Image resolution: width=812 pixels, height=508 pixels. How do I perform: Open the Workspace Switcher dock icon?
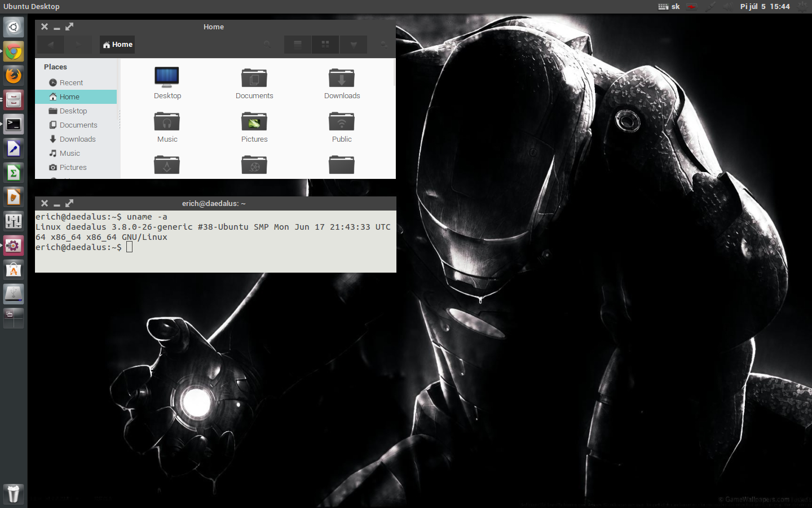coord(14,318)
